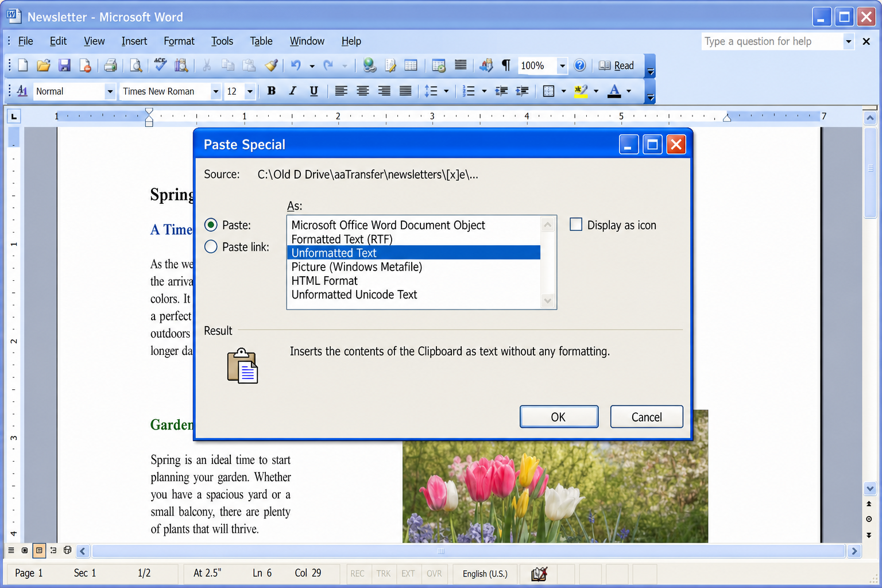Toggle OVR overtype mode in status bar
This screenshot has width=882, height=588.
click(x=434, y=574)
